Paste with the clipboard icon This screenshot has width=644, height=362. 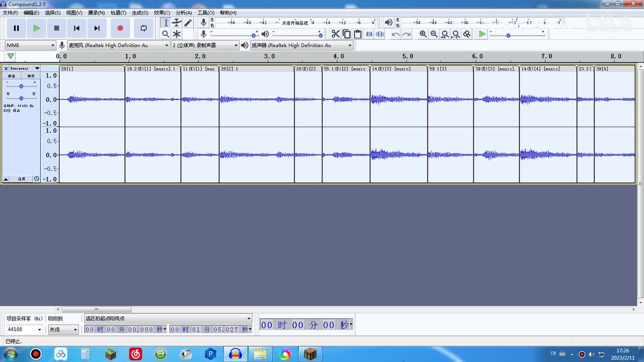point(358,34)
